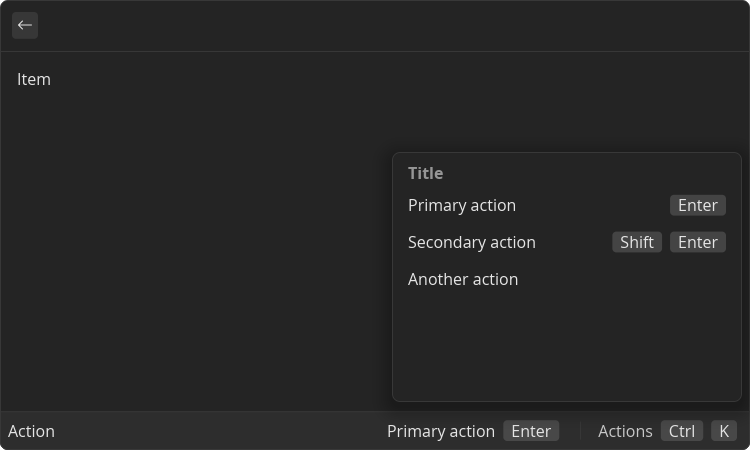Click the Enter key badge in the footer
The height and width of the screenshot is (450, 750).
pyautogui.click(x=531, y=431)
